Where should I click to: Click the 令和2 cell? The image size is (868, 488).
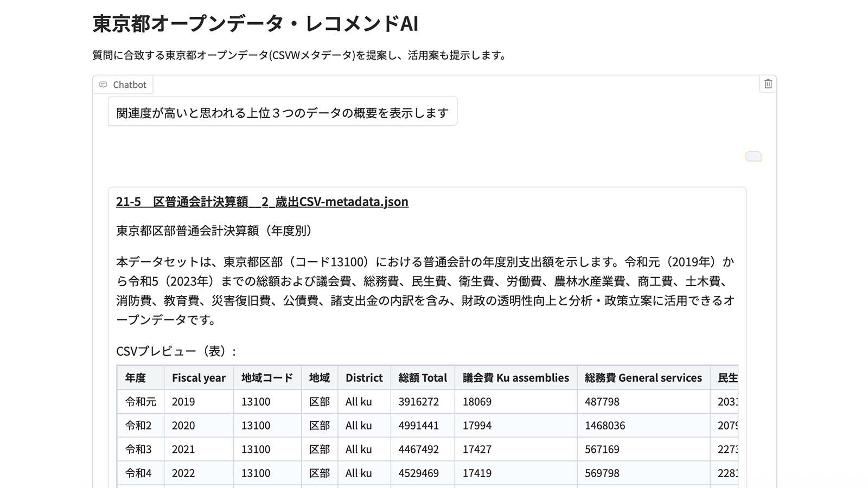click(141, 426)
